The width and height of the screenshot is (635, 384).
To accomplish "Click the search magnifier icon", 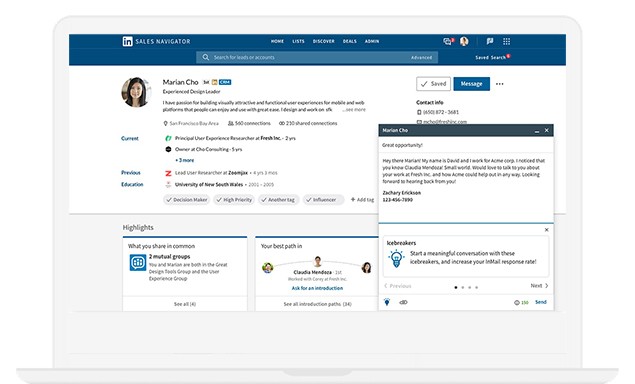I will (206, 58).
